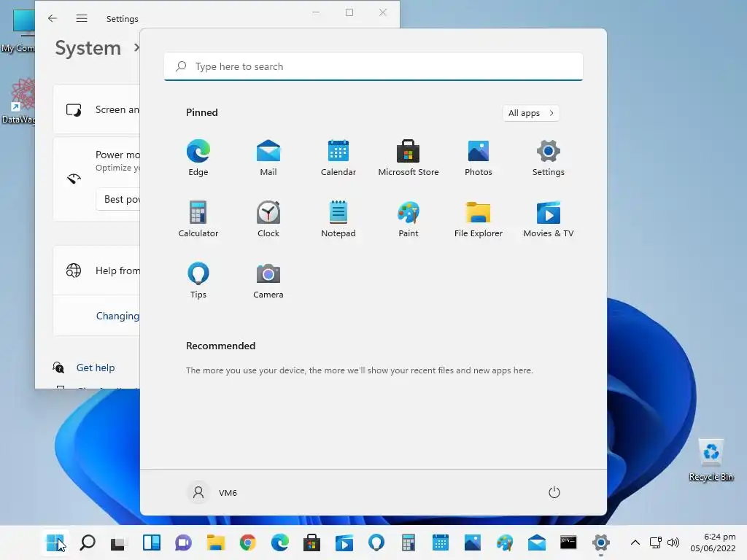Click Get help link in Settings
Screen dimensions: 747x560
click(x=96, y=367)
